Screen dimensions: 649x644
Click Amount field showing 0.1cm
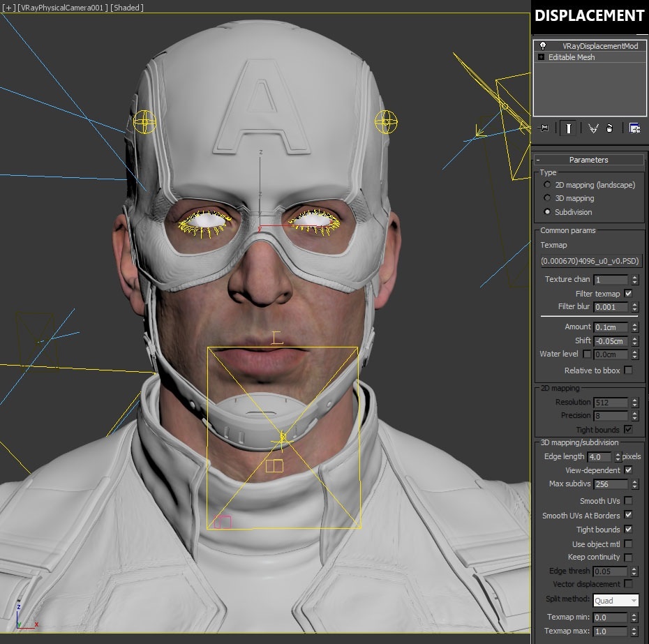click(611, 327)
